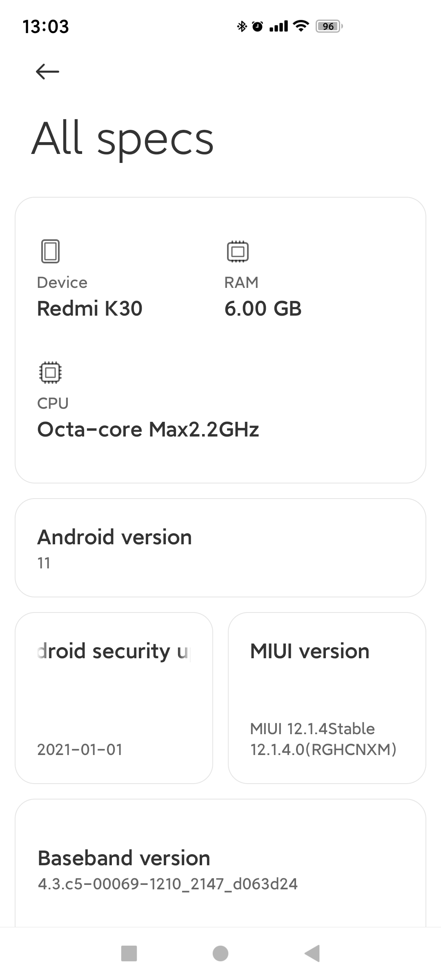Tap the RAM chip icon
Screen dimensions: 441x980
(x=238, y=251)
